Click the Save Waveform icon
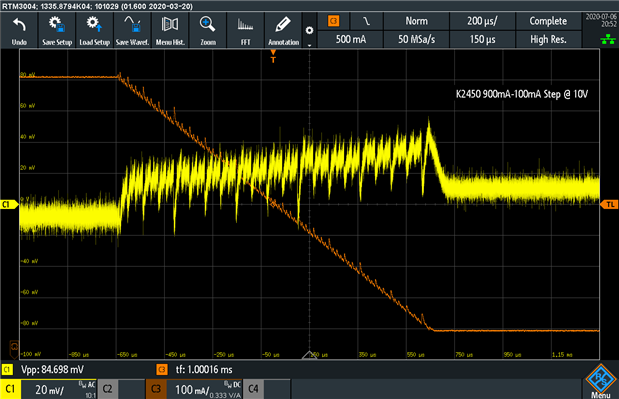Screen dimensions: 619x399 (132, 30)
